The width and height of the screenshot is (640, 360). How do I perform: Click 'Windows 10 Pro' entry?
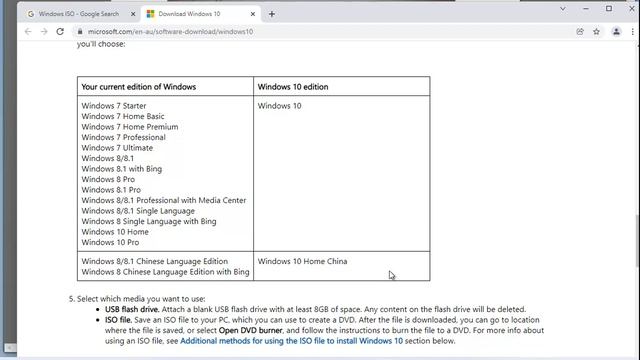[110, 242]
